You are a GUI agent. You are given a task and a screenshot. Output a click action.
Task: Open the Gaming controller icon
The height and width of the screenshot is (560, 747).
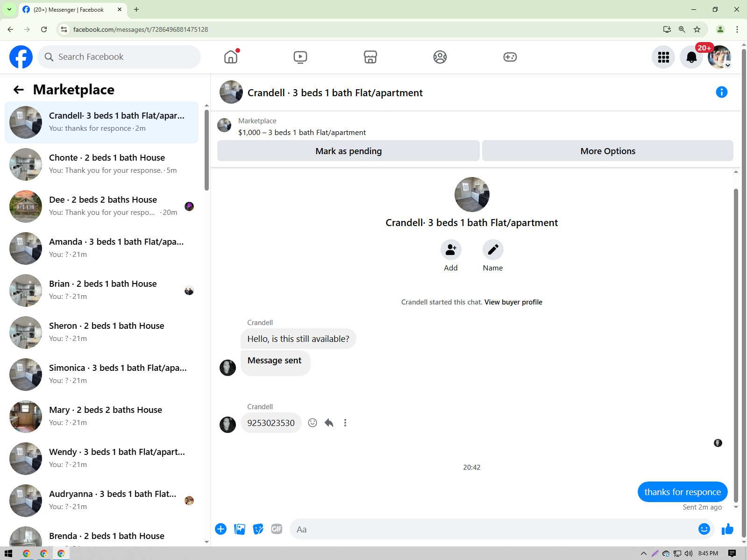pos(510,57)
